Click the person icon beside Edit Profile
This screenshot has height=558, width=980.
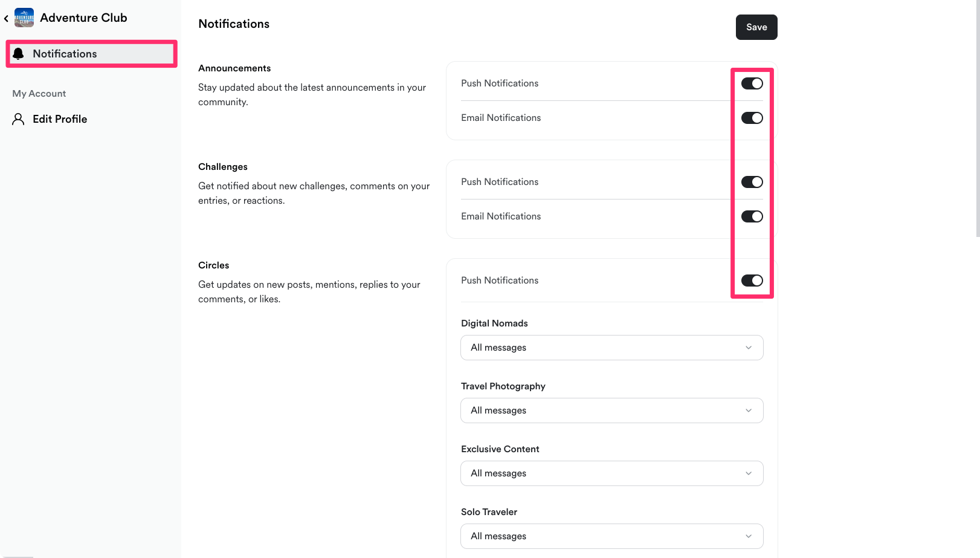tap(19, 119)
